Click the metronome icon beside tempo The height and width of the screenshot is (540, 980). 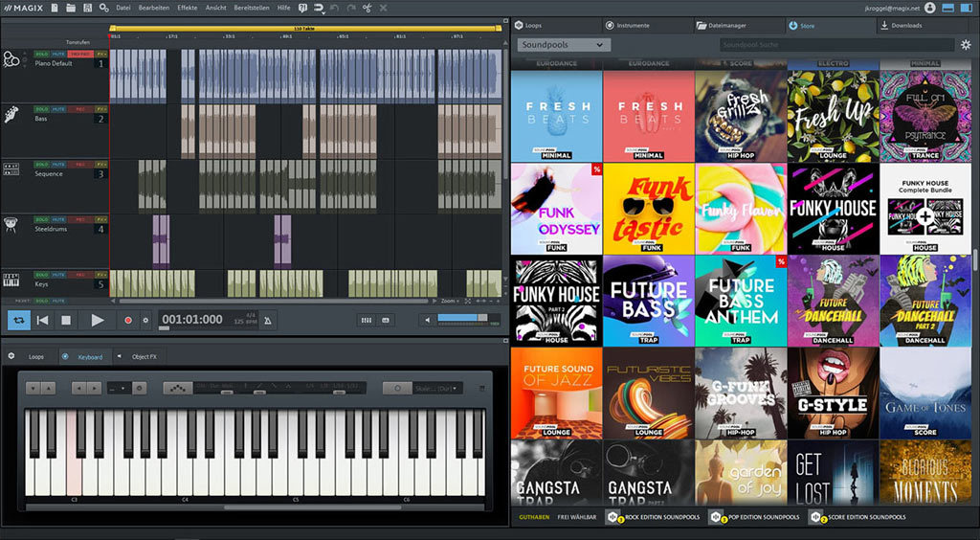click(268, 321)
